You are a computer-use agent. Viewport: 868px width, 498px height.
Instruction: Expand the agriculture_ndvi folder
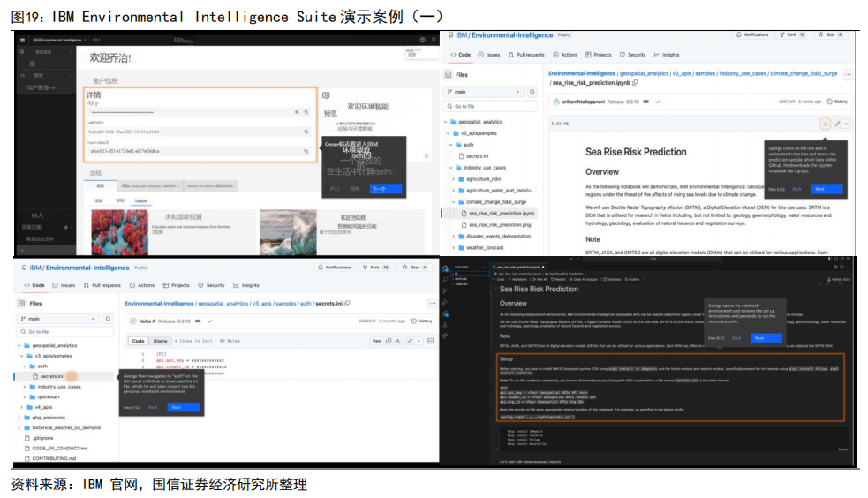454,179
